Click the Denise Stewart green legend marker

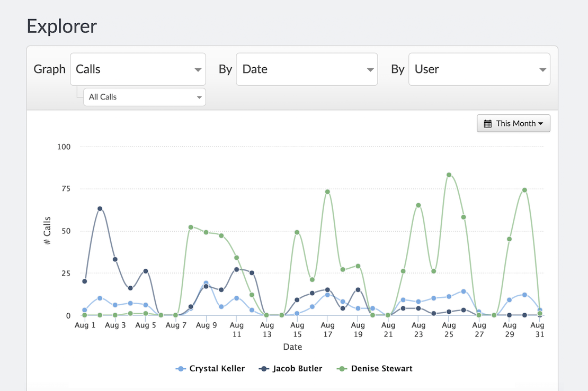(342, 369)
